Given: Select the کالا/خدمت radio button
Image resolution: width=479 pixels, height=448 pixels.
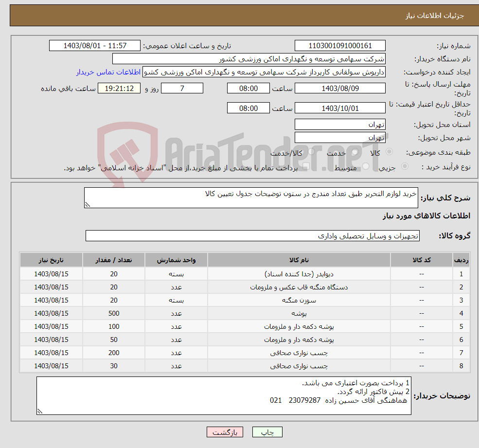Looking at the screenshot, I should coord(311,152).
